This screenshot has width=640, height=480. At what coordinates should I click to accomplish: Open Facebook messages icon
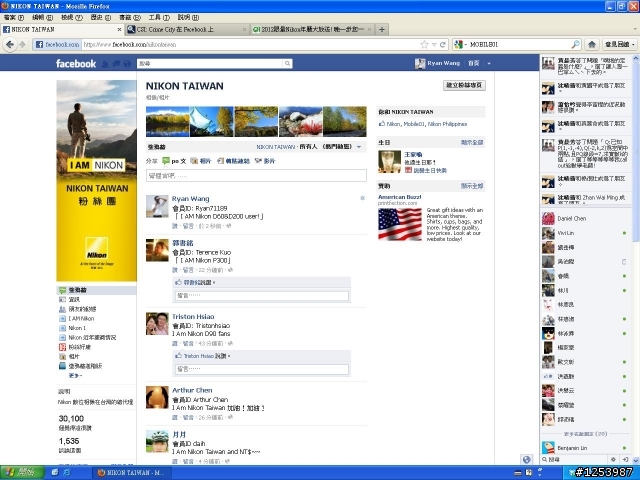point(116,64)
